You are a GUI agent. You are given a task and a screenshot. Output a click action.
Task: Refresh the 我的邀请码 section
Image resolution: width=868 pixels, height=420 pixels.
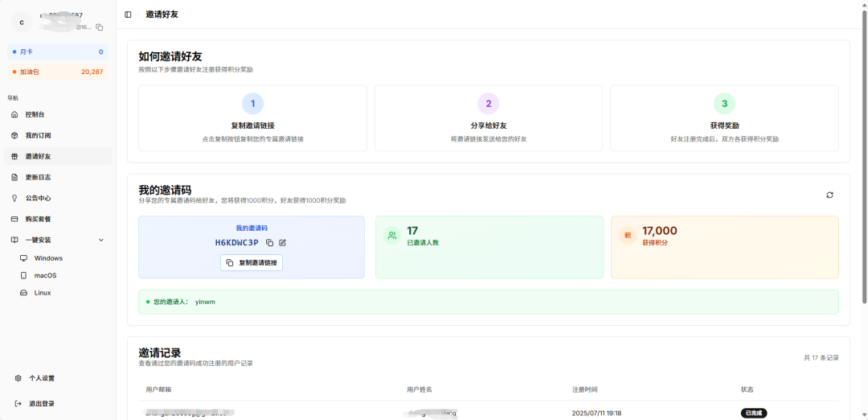(x=829, y=195)
